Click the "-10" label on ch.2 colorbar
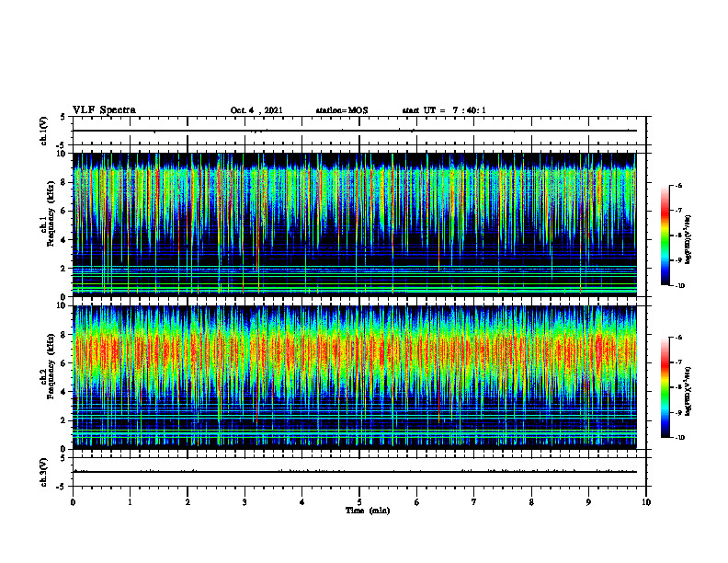 [x=679, y=438]
